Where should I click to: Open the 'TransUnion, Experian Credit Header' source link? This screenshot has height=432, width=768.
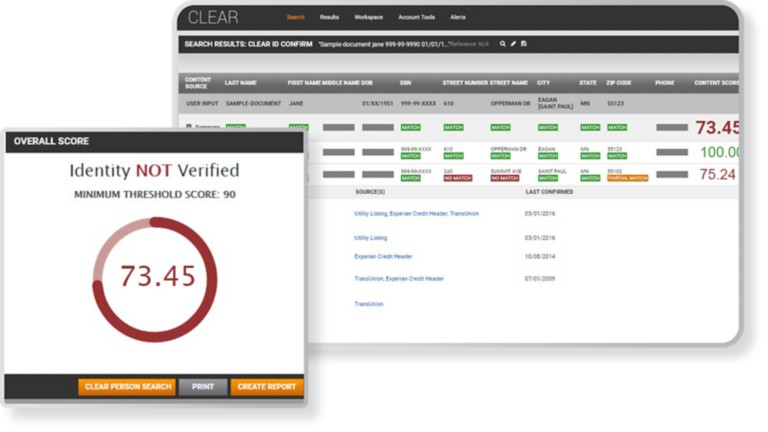(x=399, y=279)
